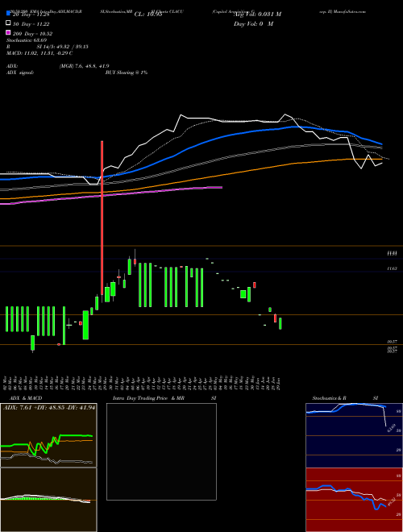This screenshot has width=403, height=532.
Task: Click the 11.63 price axis label
Action: pyautogui.click(x=393, y=268)
